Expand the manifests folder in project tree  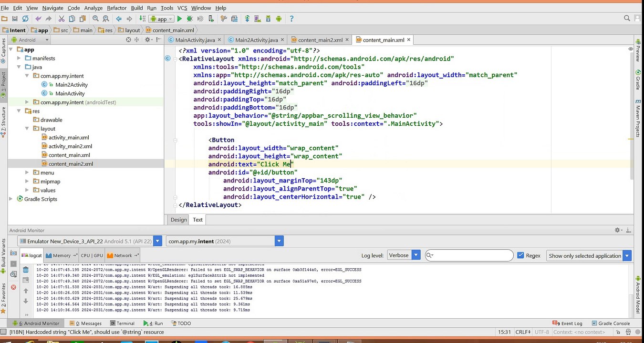(x=20, y=58)
